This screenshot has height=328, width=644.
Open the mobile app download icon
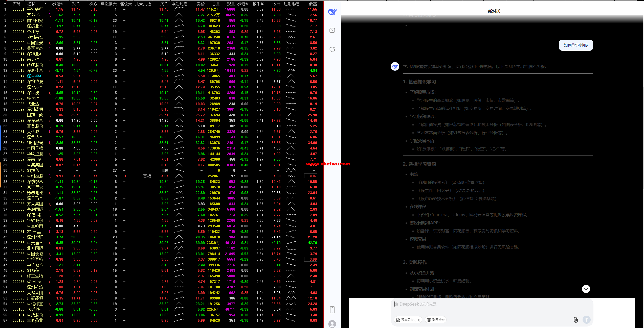click(x=332, y=310)
